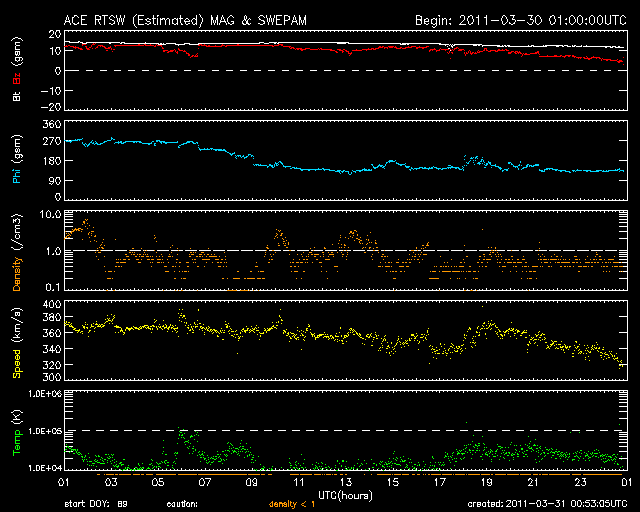Click hour 13 tick on x-axis
640x512 pixels.
click(347, 483)
